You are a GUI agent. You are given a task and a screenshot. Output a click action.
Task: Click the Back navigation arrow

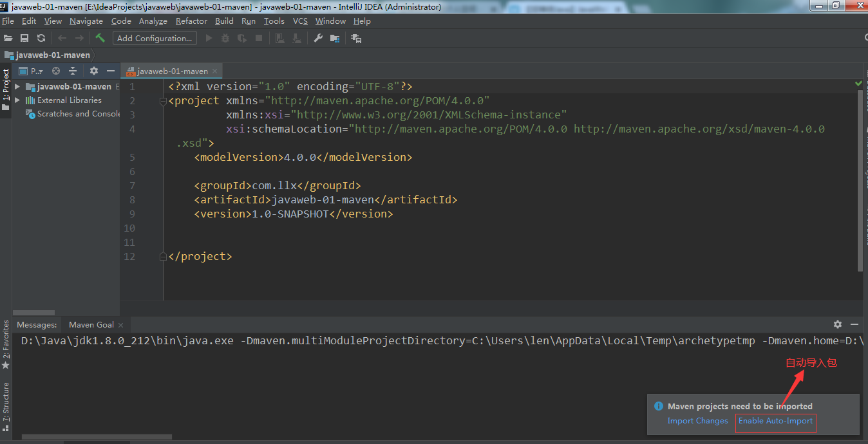(x=62, y=38)
